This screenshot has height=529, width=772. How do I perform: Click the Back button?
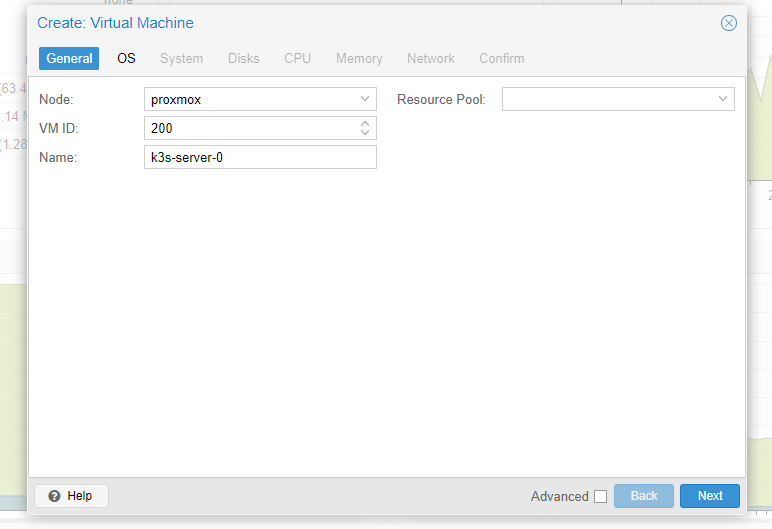coord(644,496)
